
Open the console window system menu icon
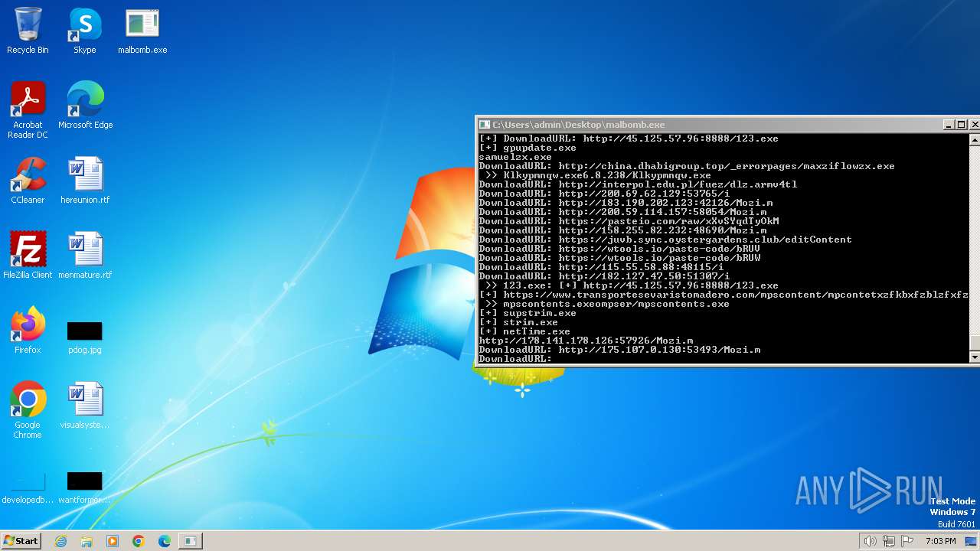click(484, 125)
